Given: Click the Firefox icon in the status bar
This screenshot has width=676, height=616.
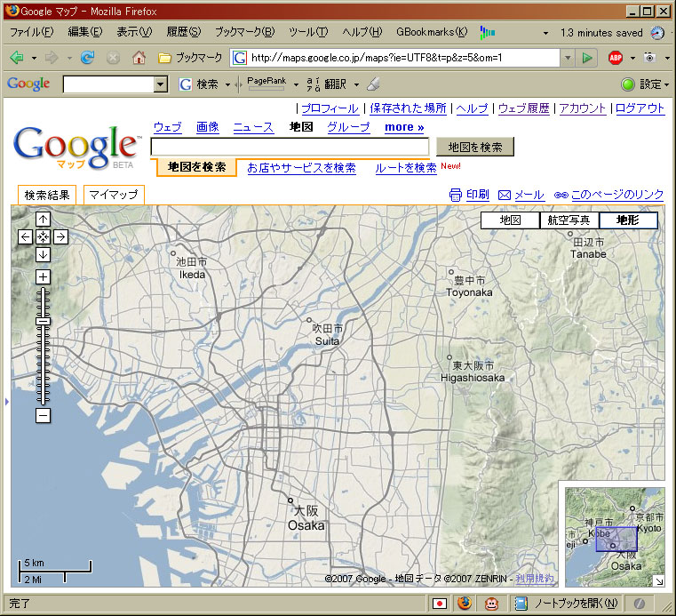Looking at the screenshot, I should (x=465, y=603).
